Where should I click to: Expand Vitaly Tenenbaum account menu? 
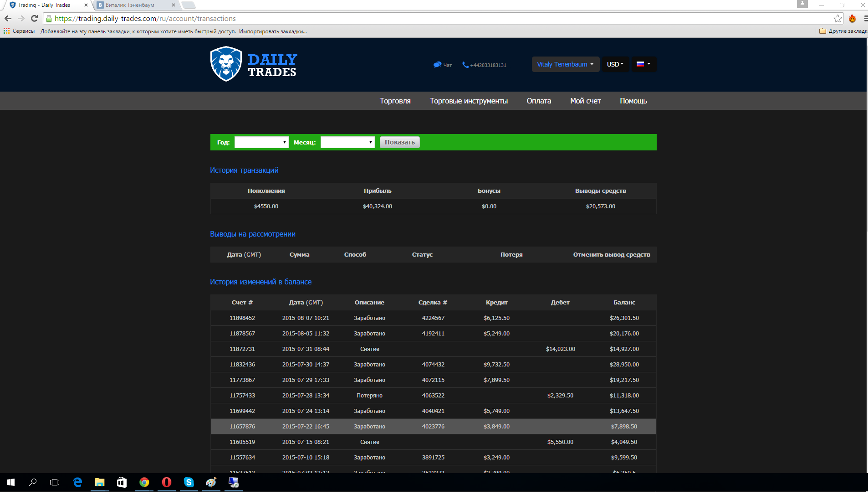tap(565, 64)
